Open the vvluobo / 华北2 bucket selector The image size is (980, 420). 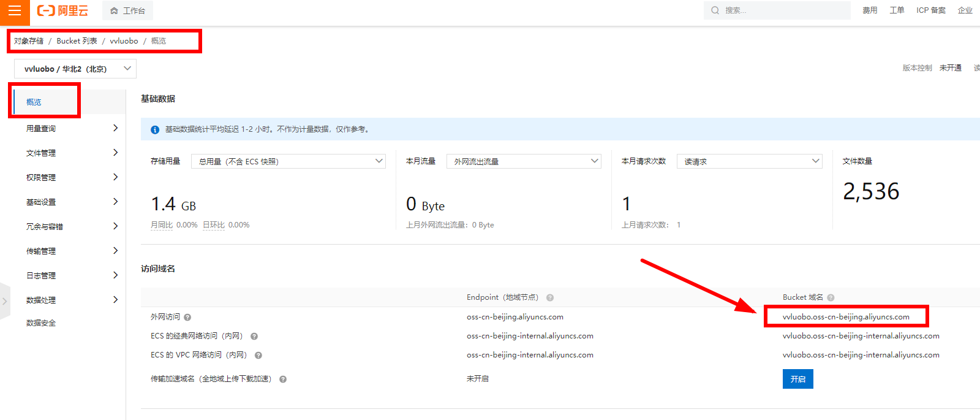click(x=75, y=69)
